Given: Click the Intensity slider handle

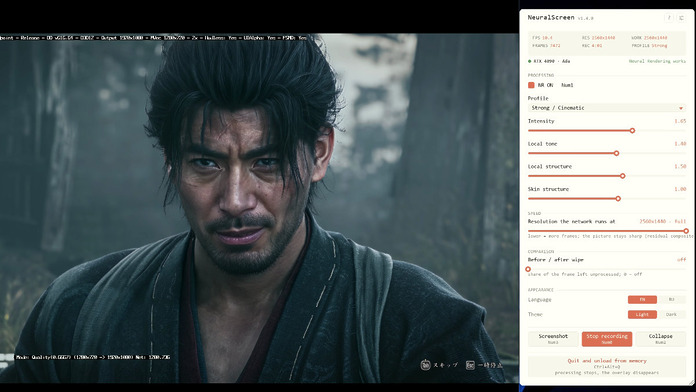Looking at the screenshot, I should 633,131.
